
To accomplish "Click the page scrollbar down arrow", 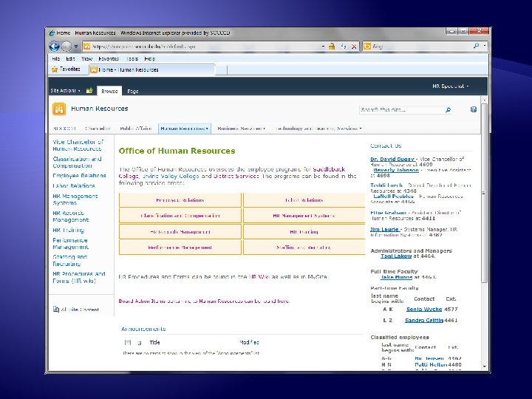I will coord(484,366).
